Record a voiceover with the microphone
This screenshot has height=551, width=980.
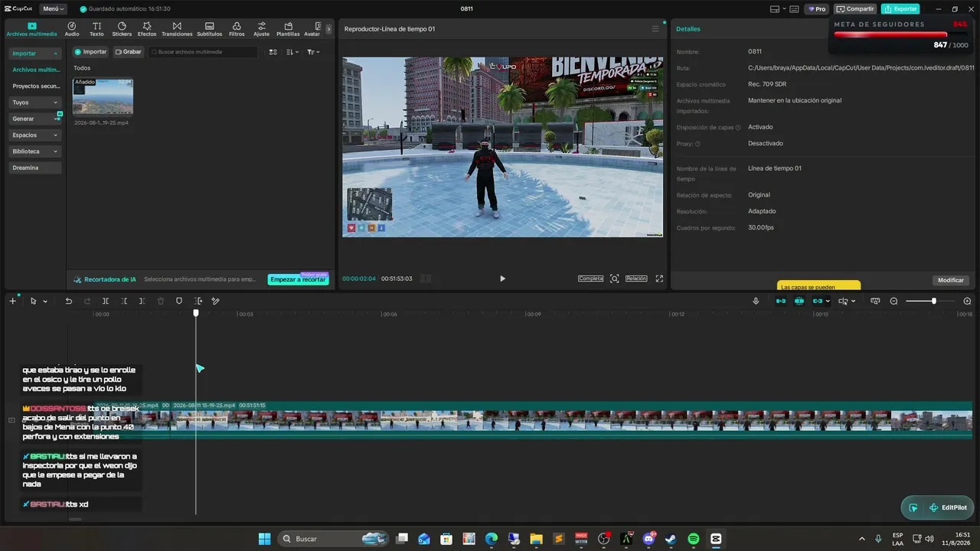coord(756,301)
